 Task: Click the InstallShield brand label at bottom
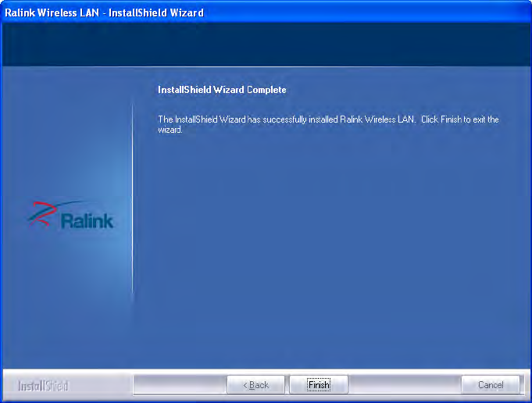point(43,386)
